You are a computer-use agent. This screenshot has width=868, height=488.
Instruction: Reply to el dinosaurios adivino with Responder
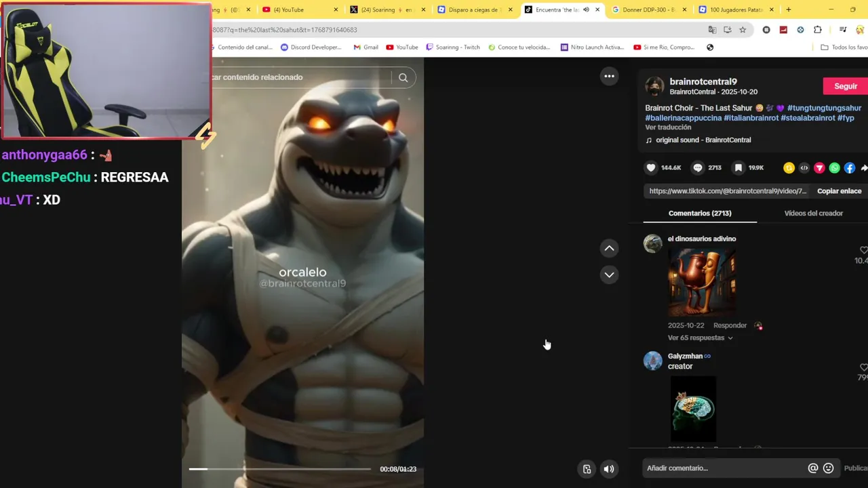tap(730, 325)
